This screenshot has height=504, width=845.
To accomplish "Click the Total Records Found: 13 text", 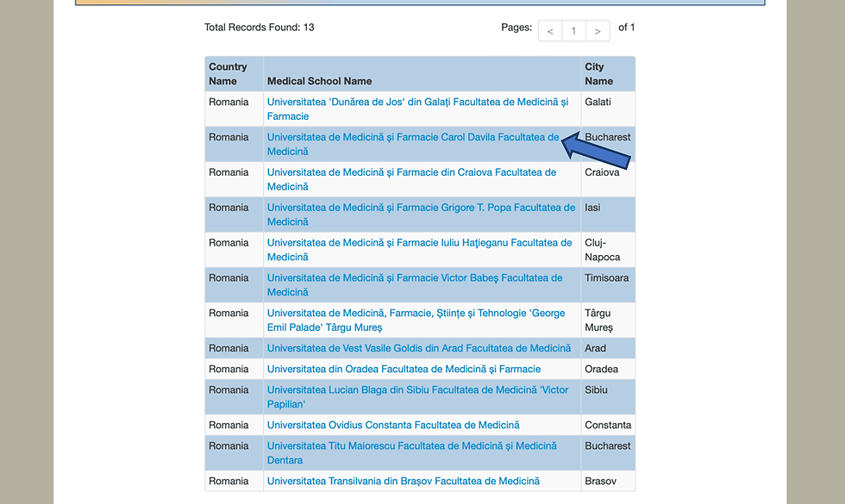I will [x=260, y=27].
